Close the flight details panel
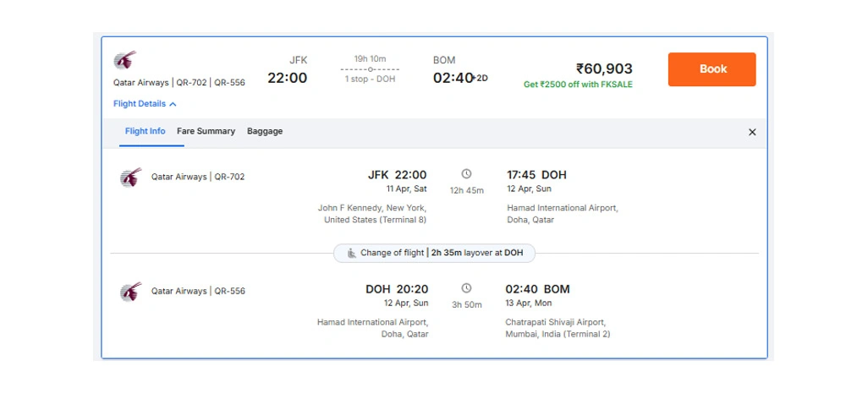Screen dimensions: 868x394 click(752, 132)
